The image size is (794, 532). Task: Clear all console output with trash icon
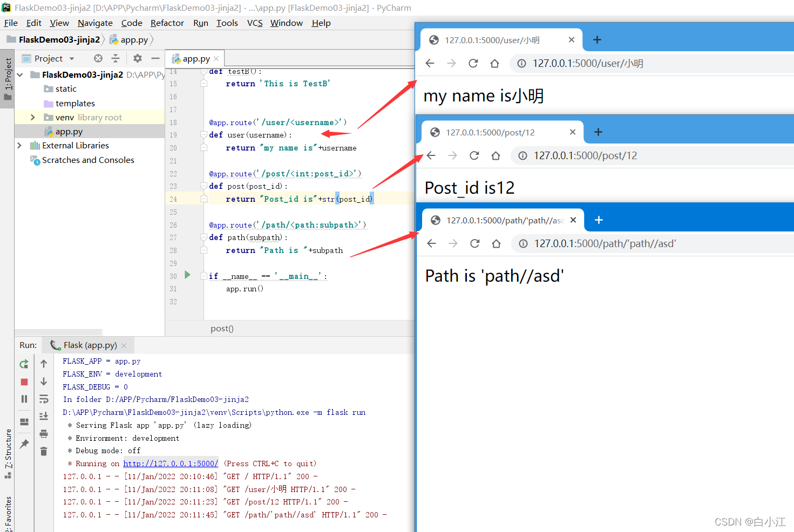(x=44, y=451)
